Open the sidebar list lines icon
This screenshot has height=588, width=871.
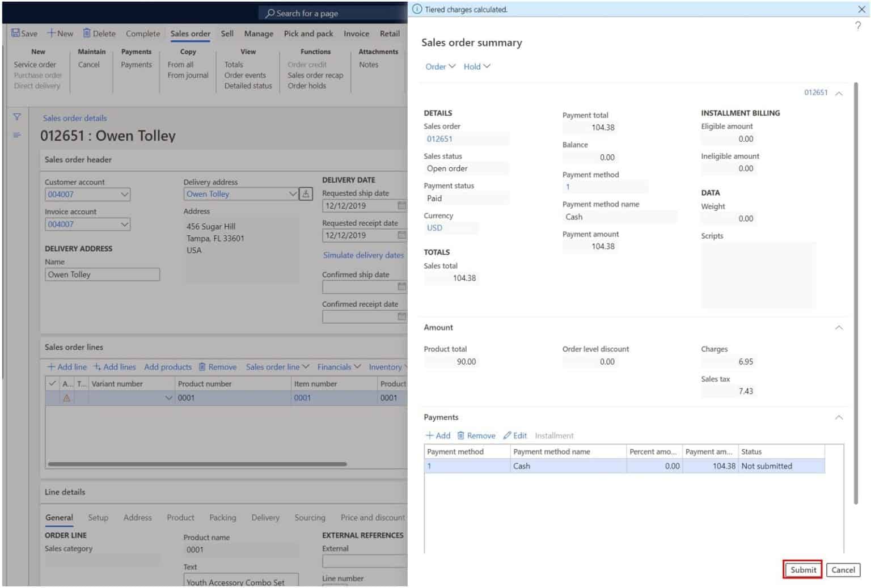[17, 135]
